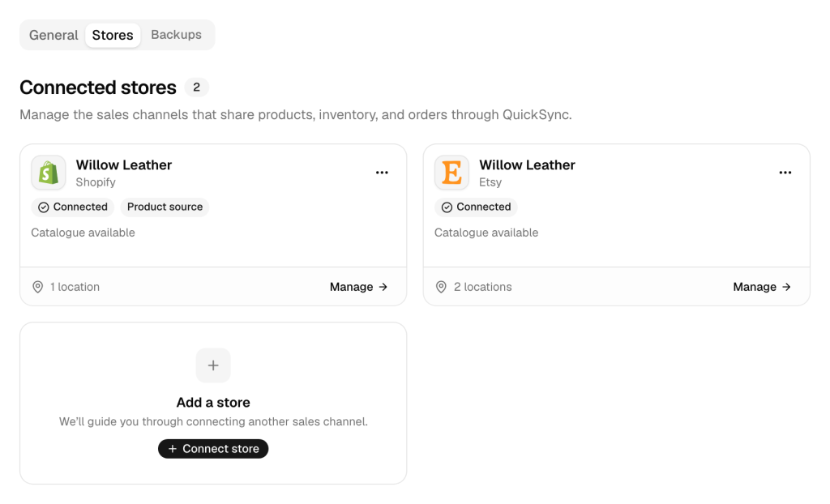Click Catalogue available text on Shopify card
The width and height of the screenshot is (830, 504).
[83, 233]
